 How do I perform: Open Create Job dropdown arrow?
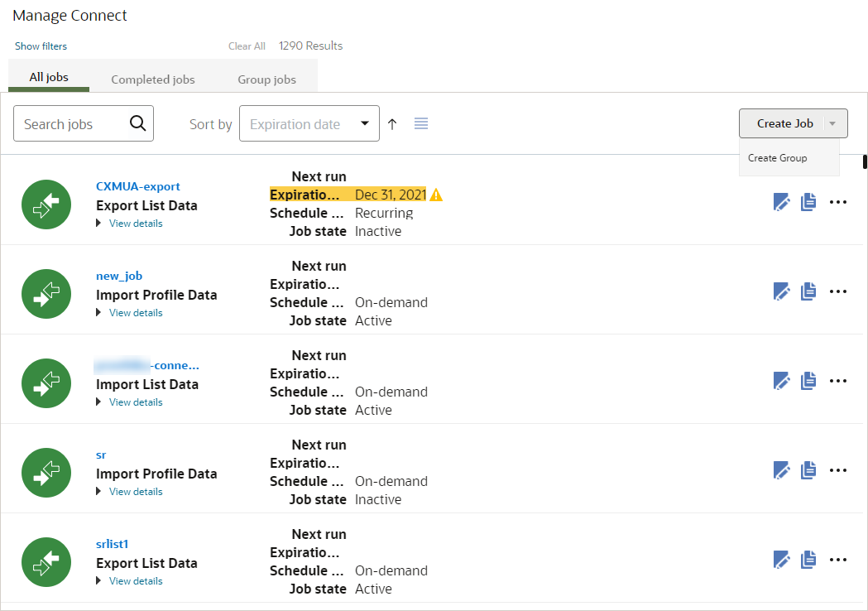(x=833, y=123)
